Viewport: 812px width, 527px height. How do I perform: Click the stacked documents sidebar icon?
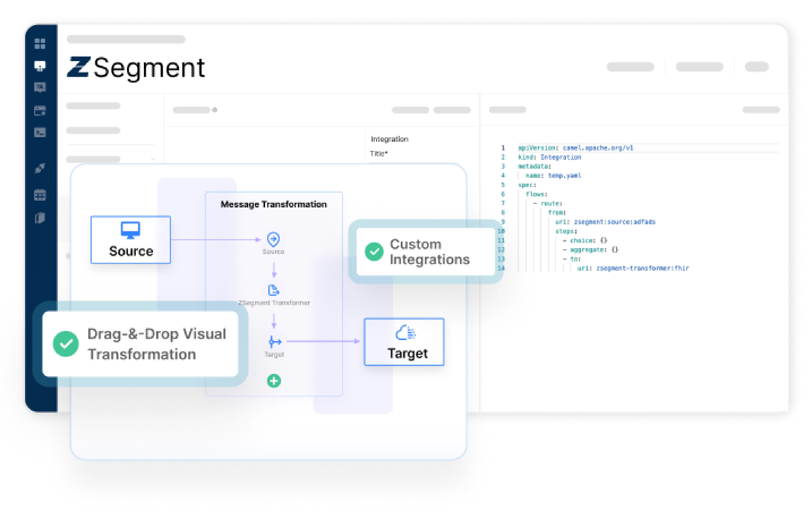coord(40,218)
